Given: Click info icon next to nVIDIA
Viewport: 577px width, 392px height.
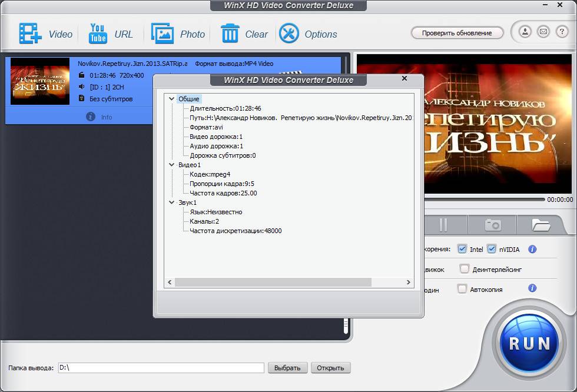Looking at the screenshot, I should [x=532, y=250].
